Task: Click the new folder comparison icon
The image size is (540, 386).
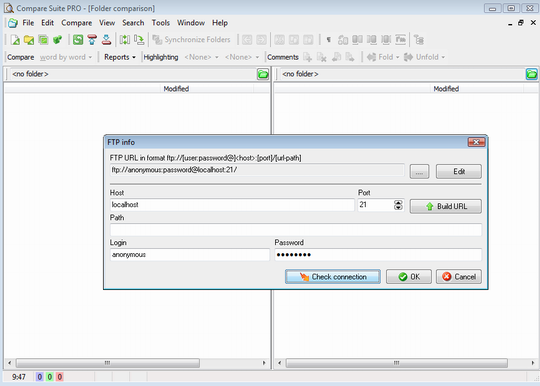Action: (29, 40)
